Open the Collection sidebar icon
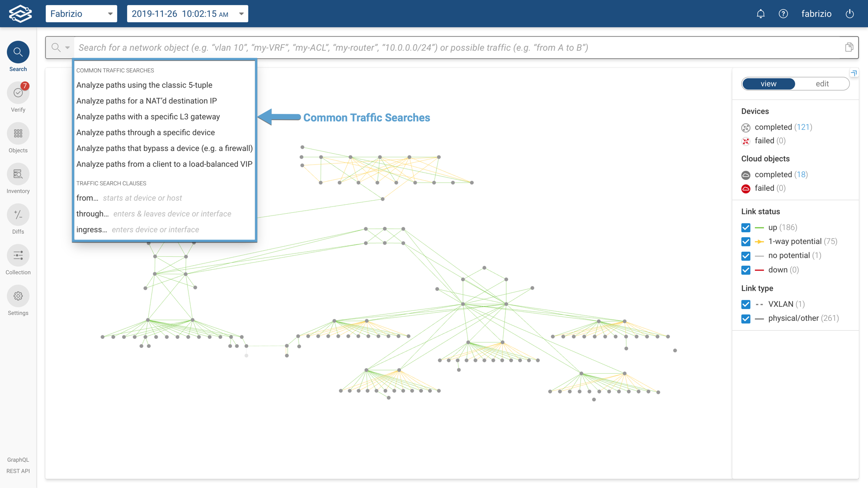868x488 pixels. point(18,256)
